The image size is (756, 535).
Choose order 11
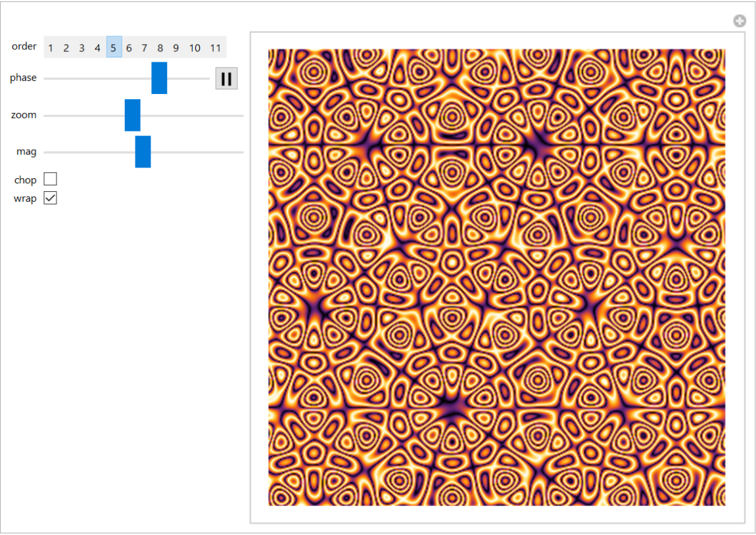(x=216, y=48)
